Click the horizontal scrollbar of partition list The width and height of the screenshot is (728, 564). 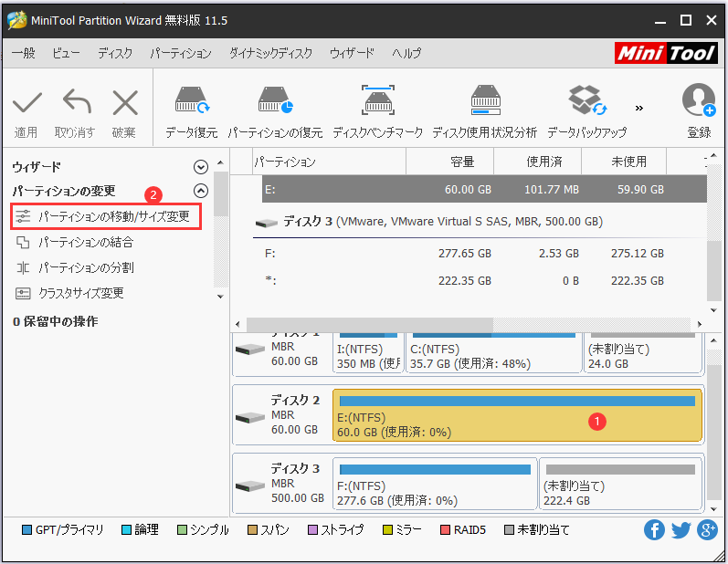pyautogui.click(x=370, y=324)
